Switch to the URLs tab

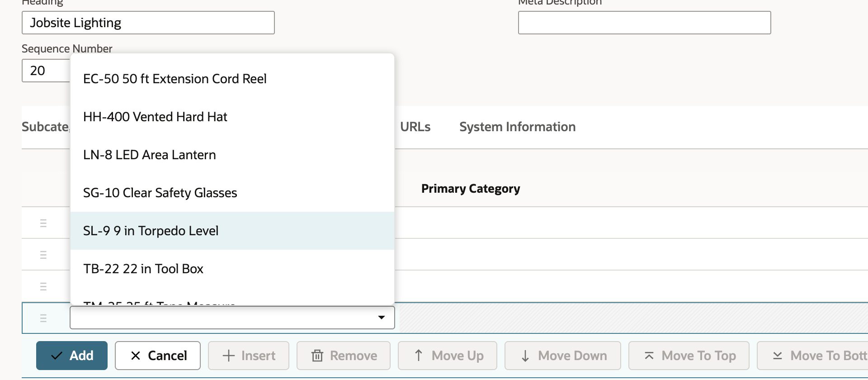pyautogui.click(x=415, y=127)
